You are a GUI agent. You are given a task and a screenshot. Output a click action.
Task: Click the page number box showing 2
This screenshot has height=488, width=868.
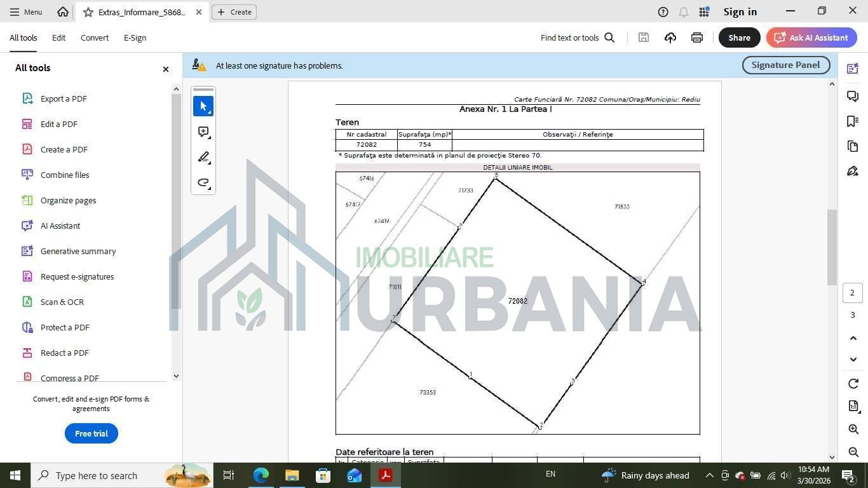852,292
